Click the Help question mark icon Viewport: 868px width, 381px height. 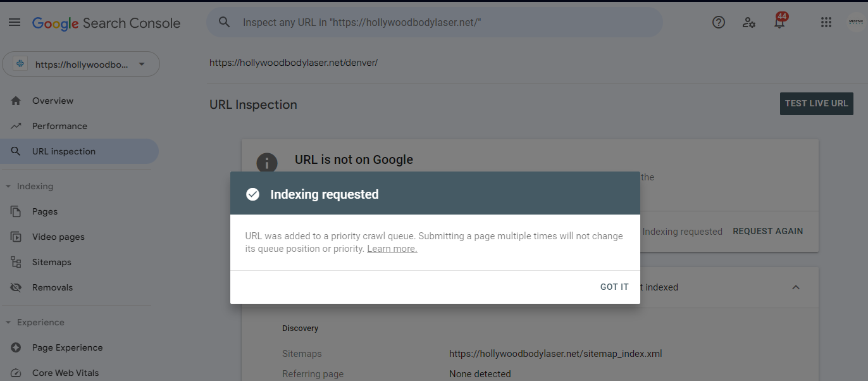[719, 23]
